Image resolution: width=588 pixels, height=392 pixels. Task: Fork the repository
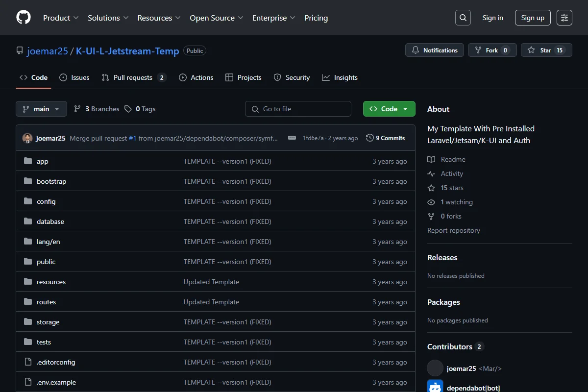click(492, 50)
